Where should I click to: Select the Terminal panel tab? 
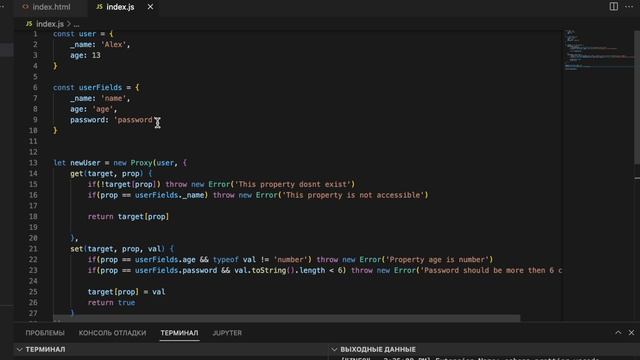179,333
